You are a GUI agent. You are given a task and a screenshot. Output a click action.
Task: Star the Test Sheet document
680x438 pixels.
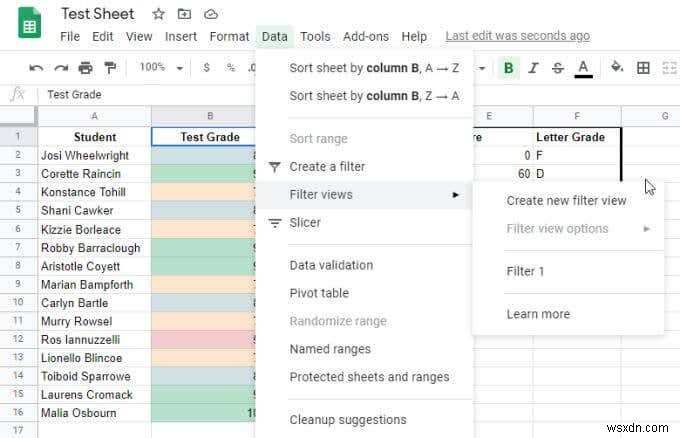[x=159, y=14]
